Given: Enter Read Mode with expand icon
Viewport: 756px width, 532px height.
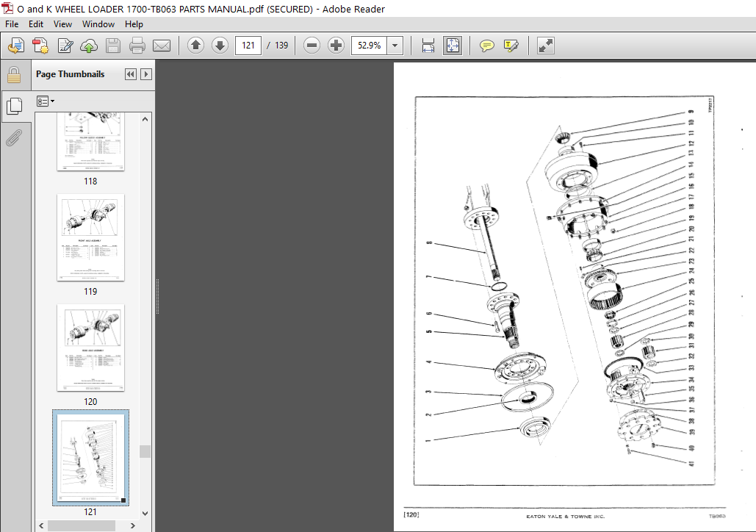Looking at the screenshot, I should (x=546, y=46).
